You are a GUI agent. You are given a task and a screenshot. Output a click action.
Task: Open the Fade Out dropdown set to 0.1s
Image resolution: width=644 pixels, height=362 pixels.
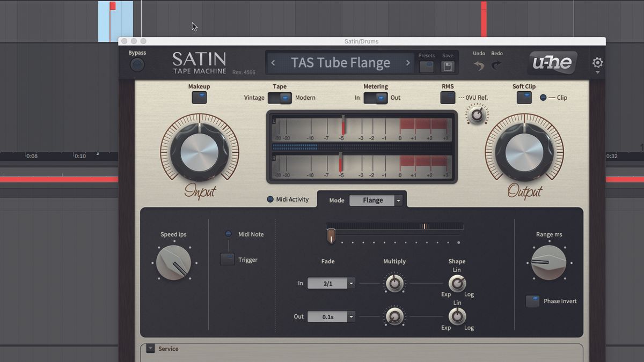[x=331, y=316]
